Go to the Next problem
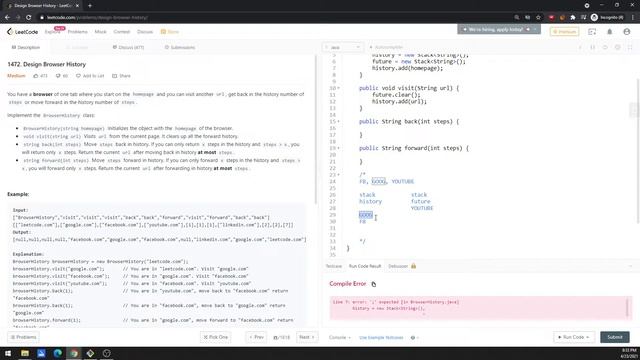The width and height of the screenshot is (640, 360). point(307,337)
